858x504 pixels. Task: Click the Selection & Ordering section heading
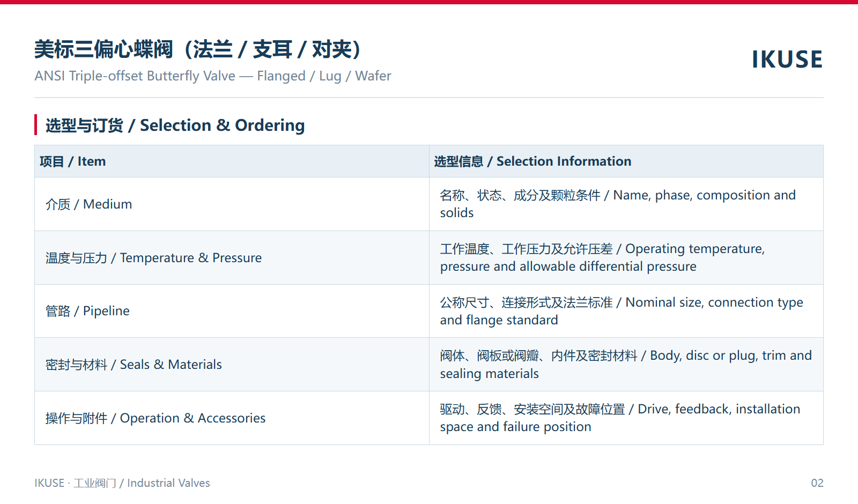click(x=175, y=125)
